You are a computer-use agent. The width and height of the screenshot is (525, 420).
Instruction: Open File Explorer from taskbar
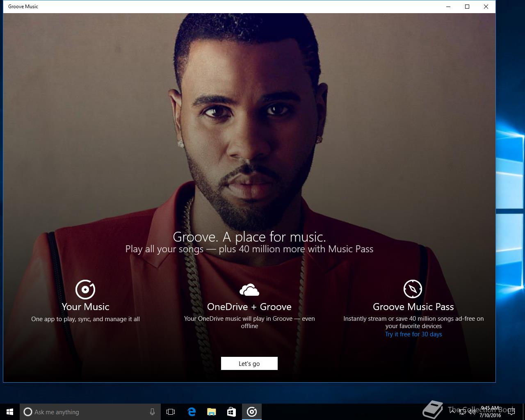coord(212,412)
